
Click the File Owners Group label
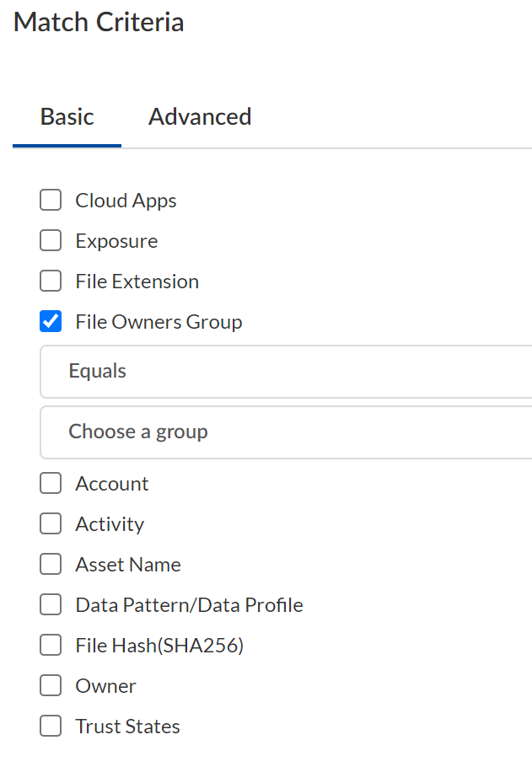[x=159, y=322]
